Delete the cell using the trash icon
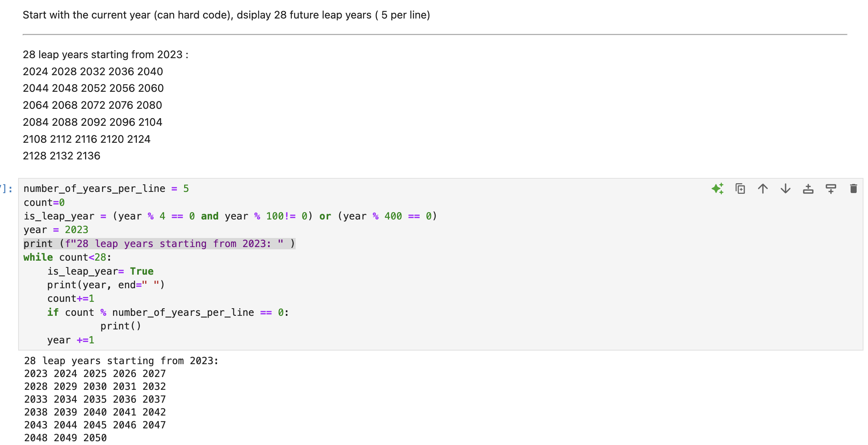This screenshot has height=445, width=868. [853, 189]
